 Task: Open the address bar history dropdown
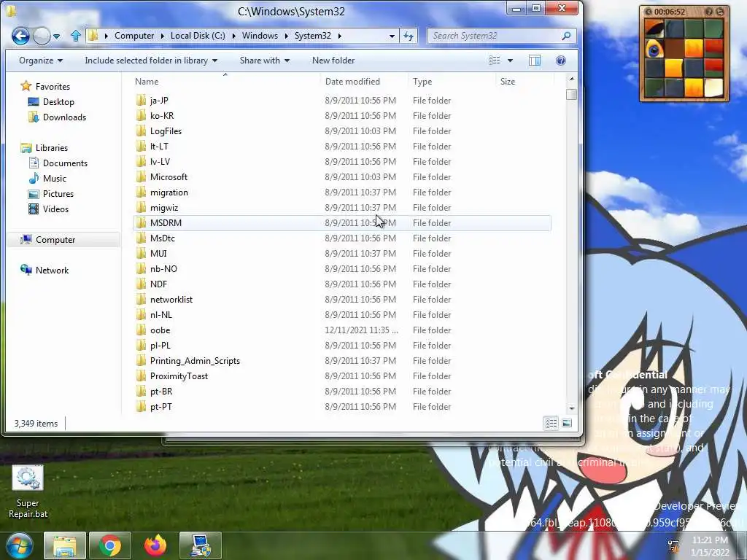(x=392, y=36)
